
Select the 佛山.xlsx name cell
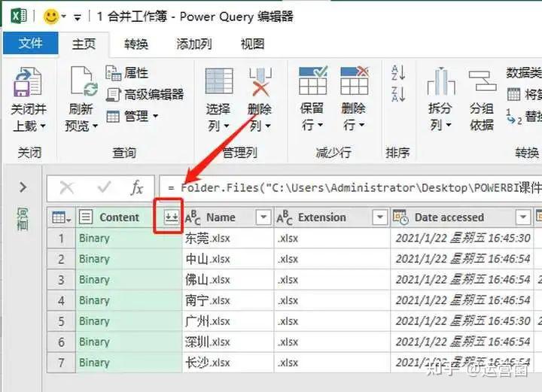pyautogui.click(x=228, y=280)
